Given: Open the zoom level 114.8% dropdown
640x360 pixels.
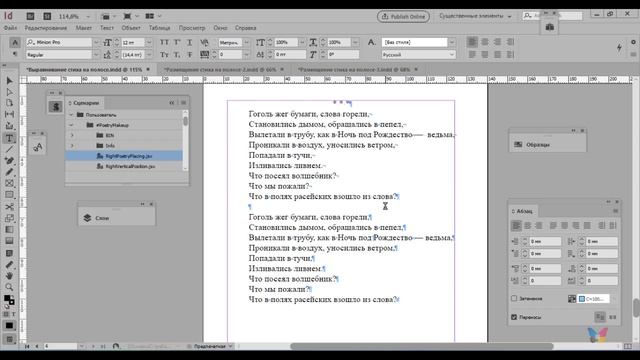Looking at the screenshot, I should 88,16.
